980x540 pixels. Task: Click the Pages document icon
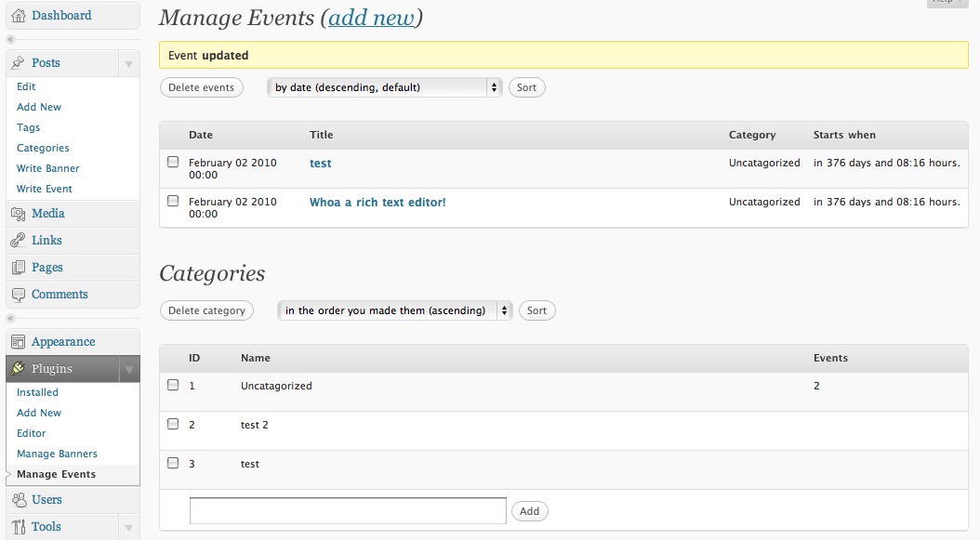pos(19,268)
